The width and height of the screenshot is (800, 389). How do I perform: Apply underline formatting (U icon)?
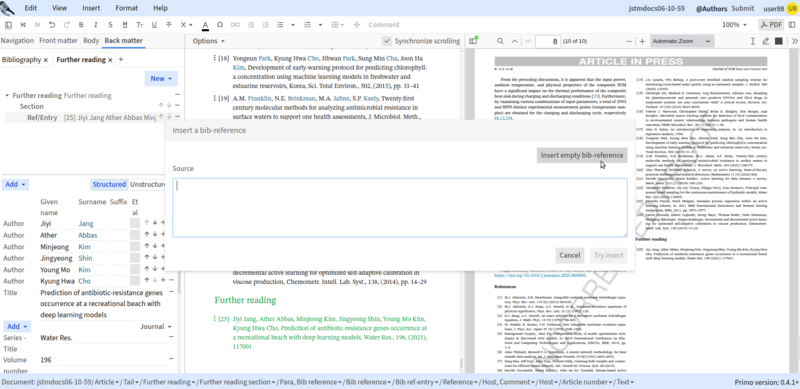point(154,25)
